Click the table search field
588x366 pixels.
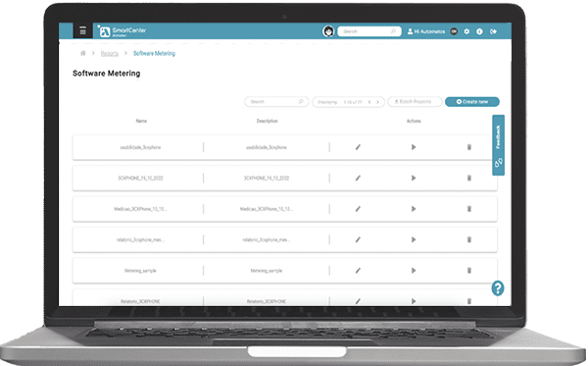[276, 102]
